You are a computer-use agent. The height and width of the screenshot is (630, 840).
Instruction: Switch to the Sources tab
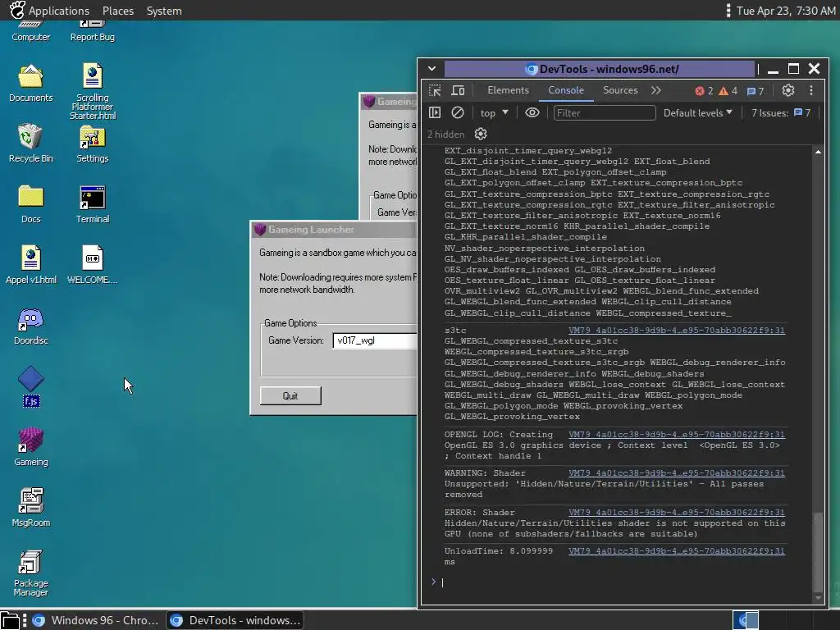(620, 90)
